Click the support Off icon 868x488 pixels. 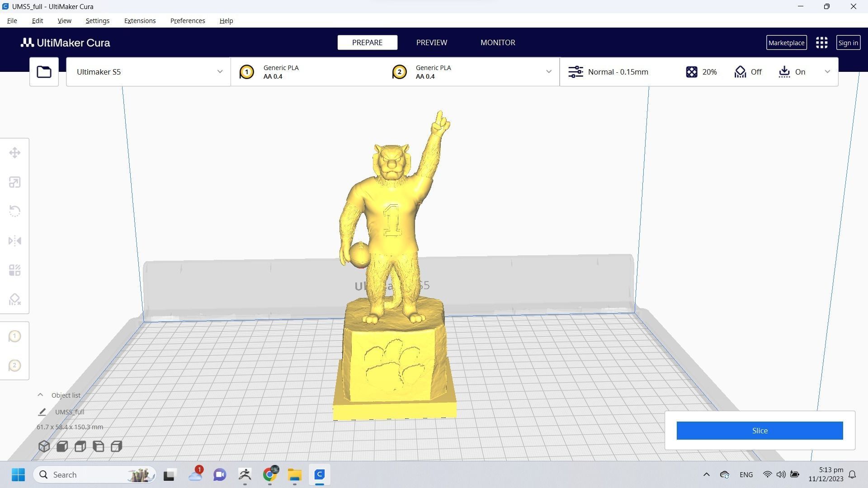tap(740, 72)
